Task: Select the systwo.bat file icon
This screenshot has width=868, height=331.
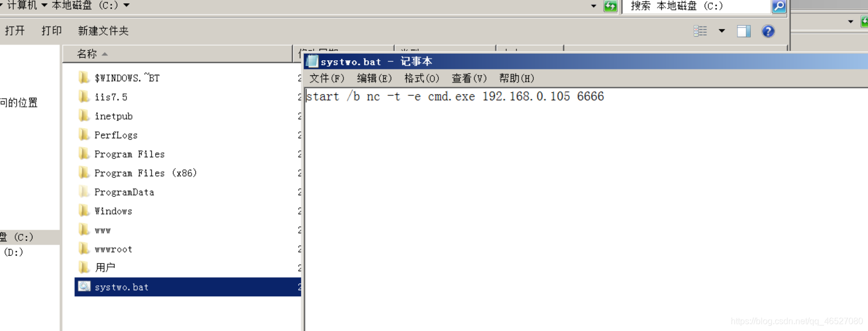Action: [84, 287]
